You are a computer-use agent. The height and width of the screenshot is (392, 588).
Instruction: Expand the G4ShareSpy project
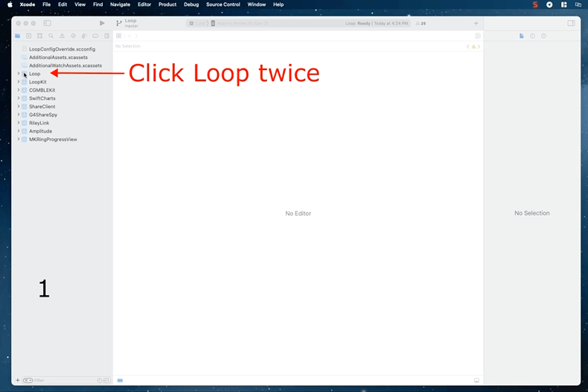[x=19, y=115]
